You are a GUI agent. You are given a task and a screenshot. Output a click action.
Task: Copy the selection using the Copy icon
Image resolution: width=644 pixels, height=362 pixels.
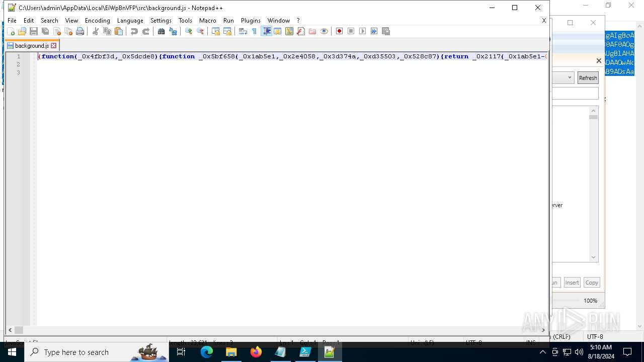[107, 31]
